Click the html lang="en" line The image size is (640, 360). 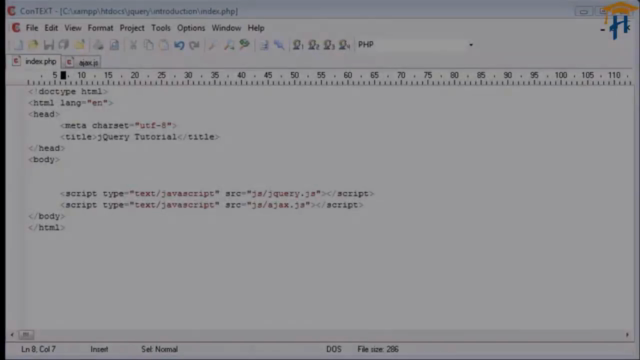click(x=70, y=103)
